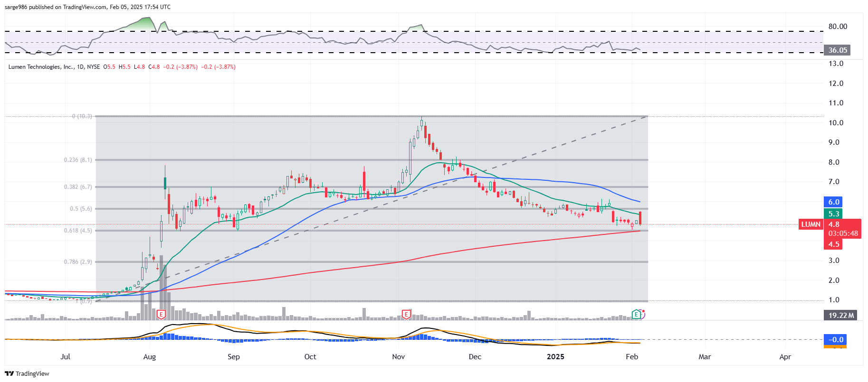868x382 pixels.
Task: Click the 2025 label on the time axis
Action: point(555,357)
